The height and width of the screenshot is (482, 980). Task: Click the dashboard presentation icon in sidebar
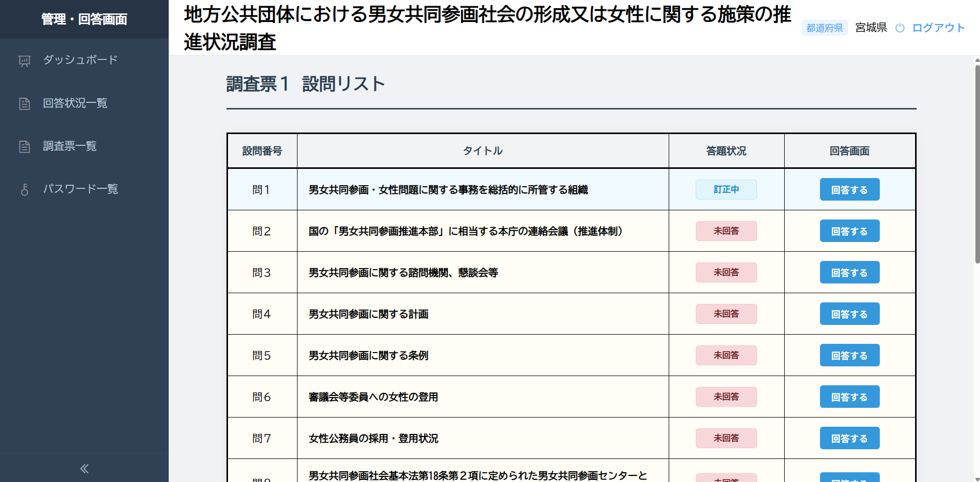tap(25, 61)
